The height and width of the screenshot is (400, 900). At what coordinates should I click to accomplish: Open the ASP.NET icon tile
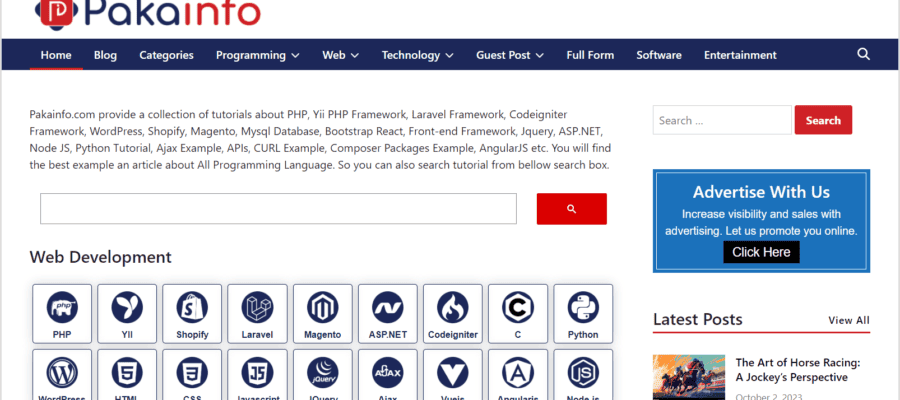tap(387, 314)
